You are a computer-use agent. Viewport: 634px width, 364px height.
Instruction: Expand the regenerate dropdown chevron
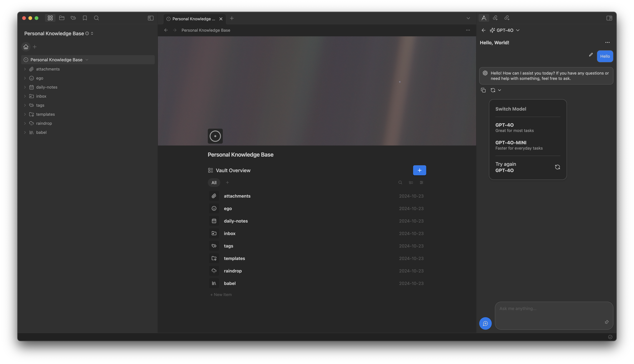(x=499, y=90)
